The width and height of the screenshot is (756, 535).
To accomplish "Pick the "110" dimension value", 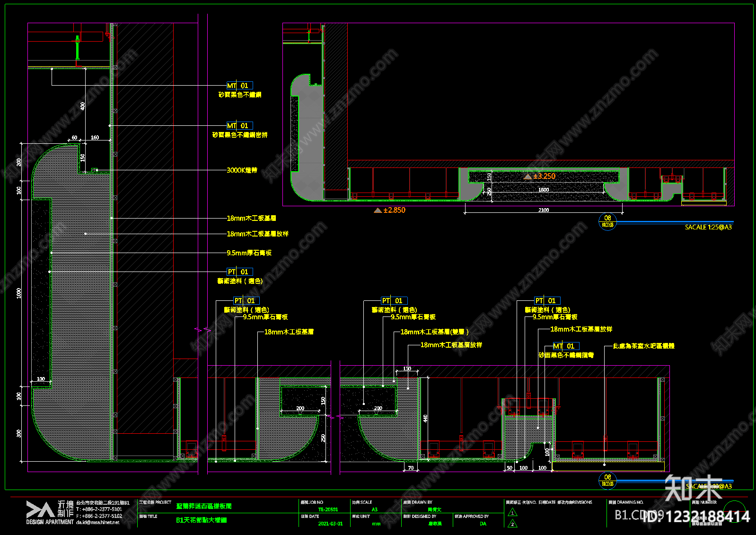I will (407, 368).
